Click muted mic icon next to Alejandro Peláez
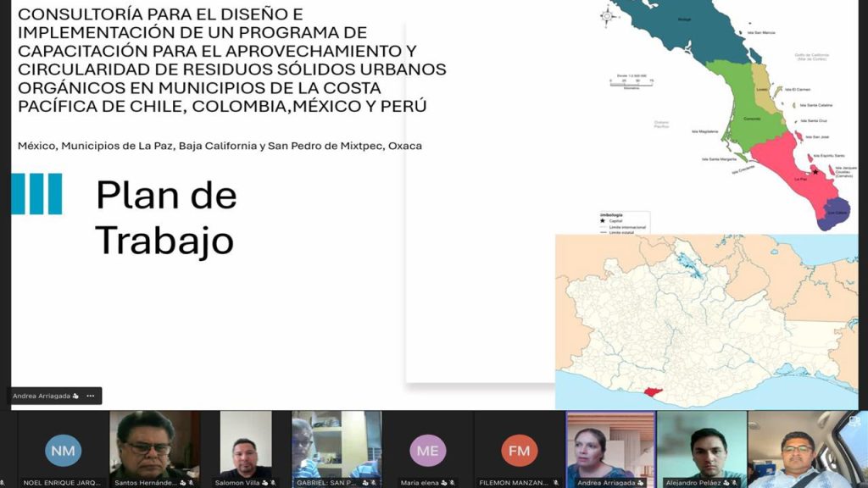 tap(735, 482)
